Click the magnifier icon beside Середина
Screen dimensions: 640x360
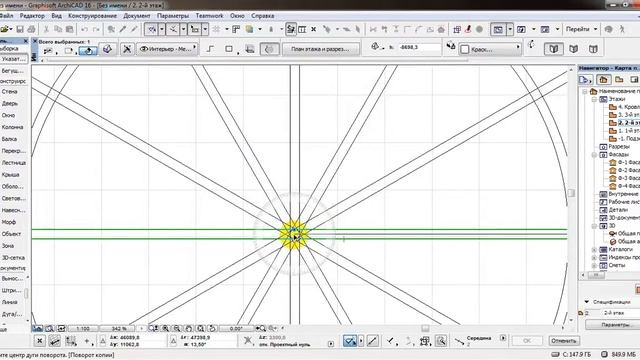(441, 341)
